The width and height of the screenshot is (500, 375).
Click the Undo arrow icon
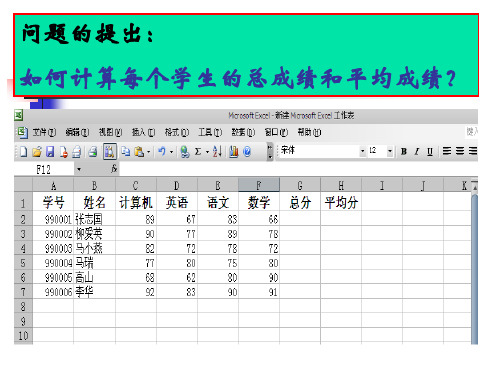(162, 152)
